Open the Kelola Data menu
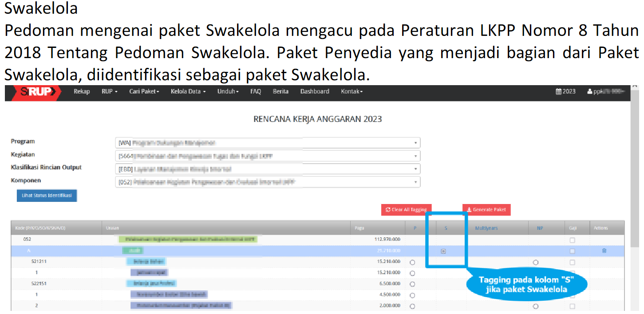This screenshot has height=314, width=644. tap(188, 92)
